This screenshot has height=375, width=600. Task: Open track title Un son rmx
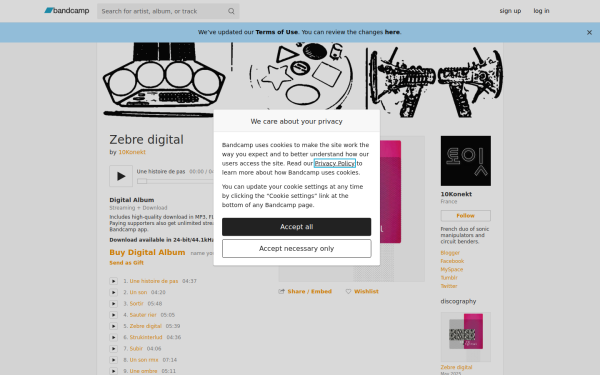click(144, 360)
